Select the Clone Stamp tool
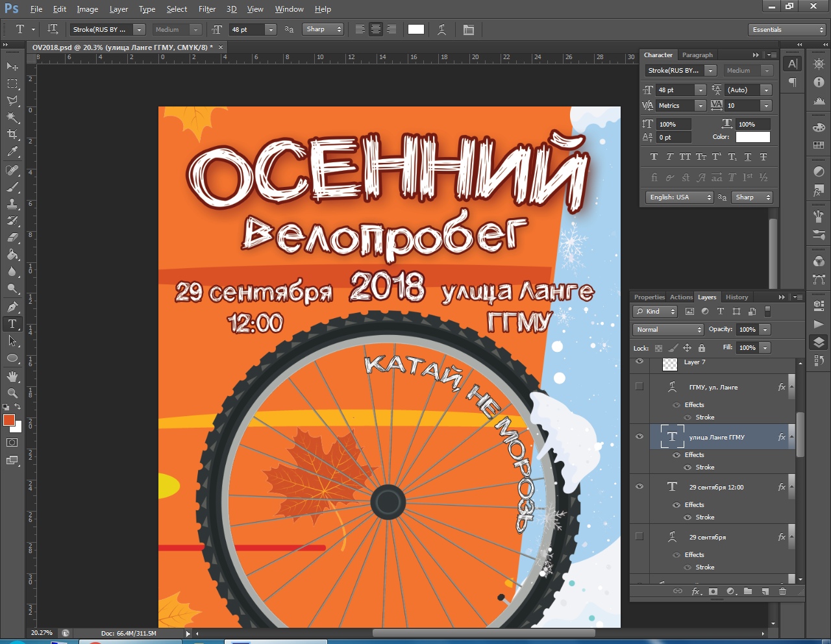 (x=12, y=204)
